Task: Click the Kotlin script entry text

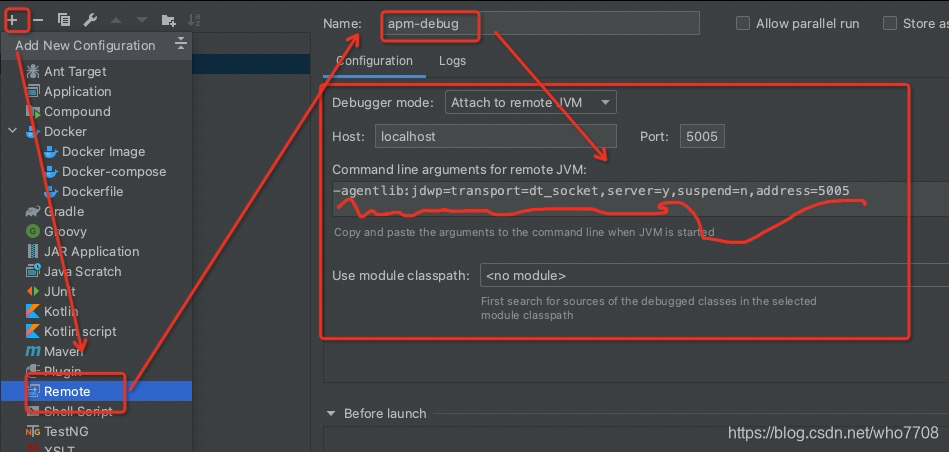Action: (80, 331)
